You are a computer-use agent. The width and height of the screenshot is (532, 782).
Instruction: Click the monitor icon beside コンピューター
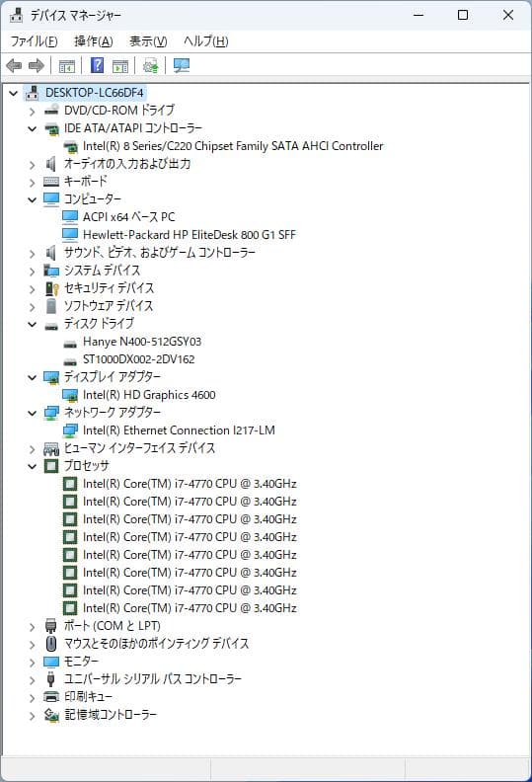click(x=51, y=199)
